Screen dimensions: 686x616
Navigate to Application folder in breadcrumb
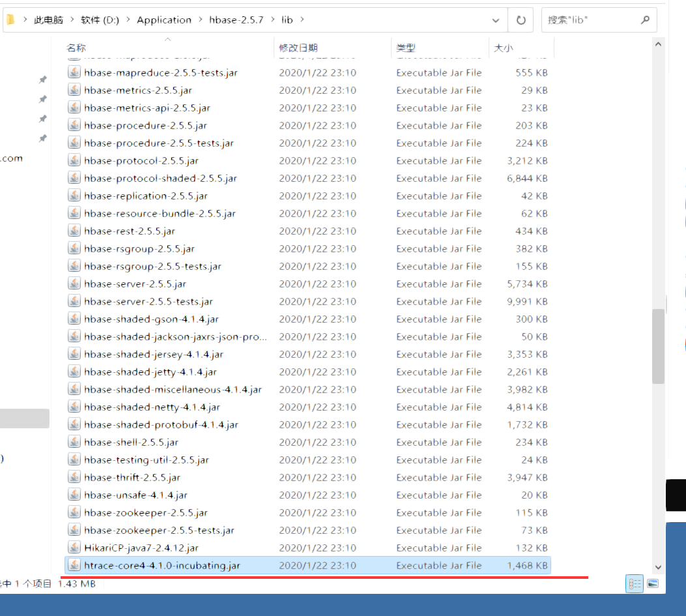click(164, 20)
